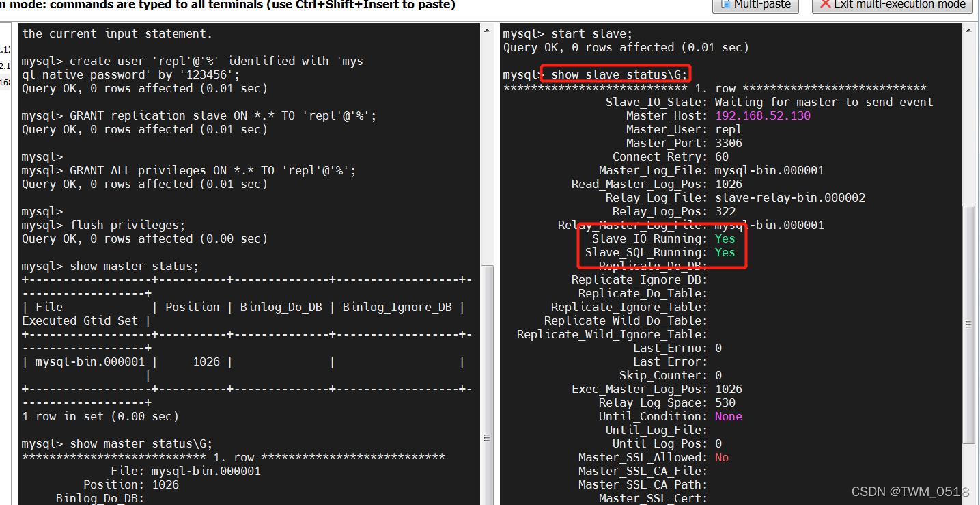
Task: Click the Master_Host IP 192.168.52.130
Action: [763, 115]
